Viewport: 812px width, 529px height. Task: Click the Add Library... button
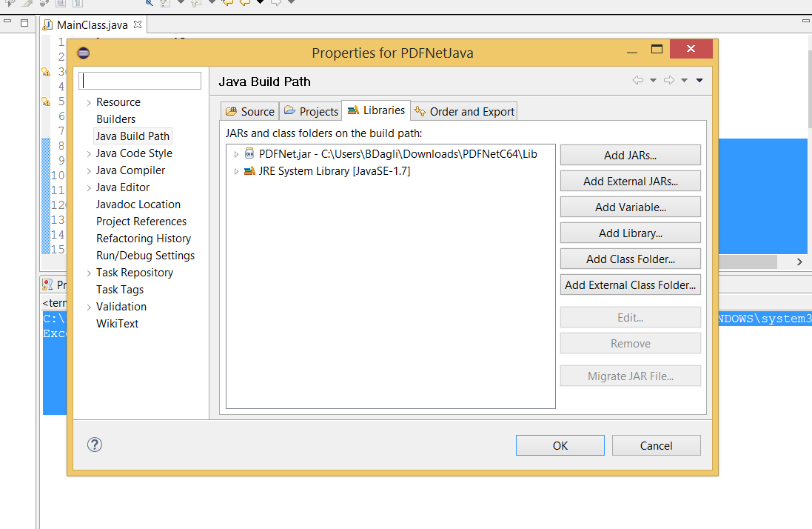coord(630,233)
